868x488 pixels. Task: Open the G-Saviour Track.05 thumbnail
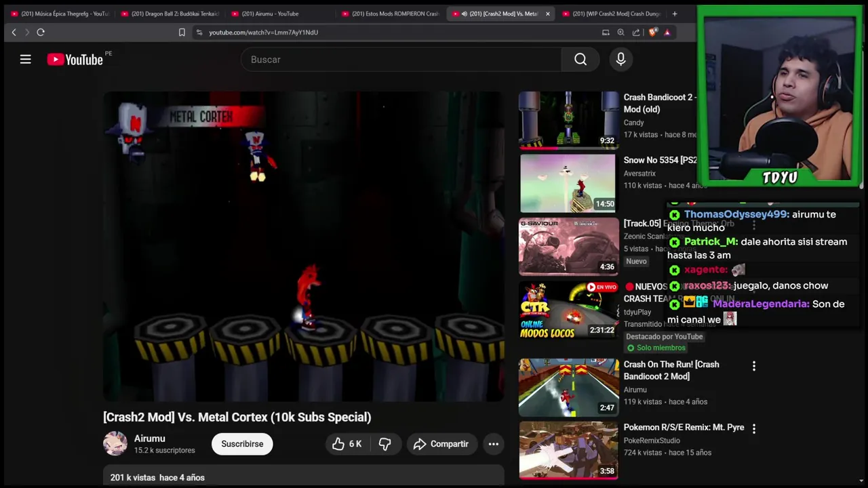568,246
